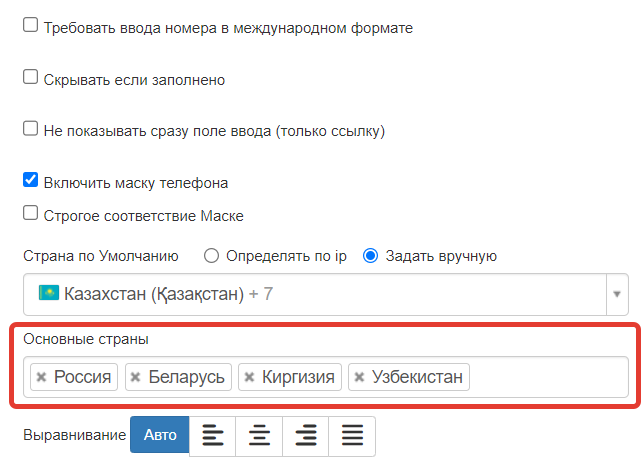The image size is (644, 463).
Task: Choose align right icon
Action: (x=306, y=435)
